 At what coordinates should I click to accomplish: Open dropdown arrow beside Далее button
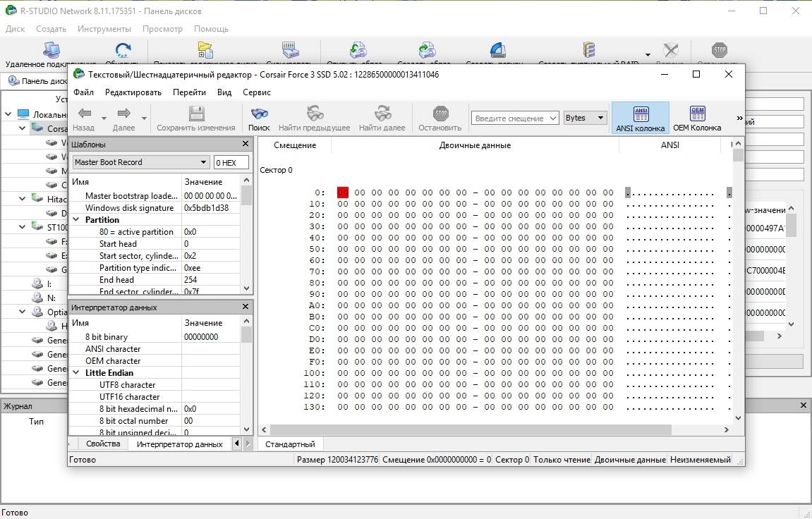coord(144,118)
